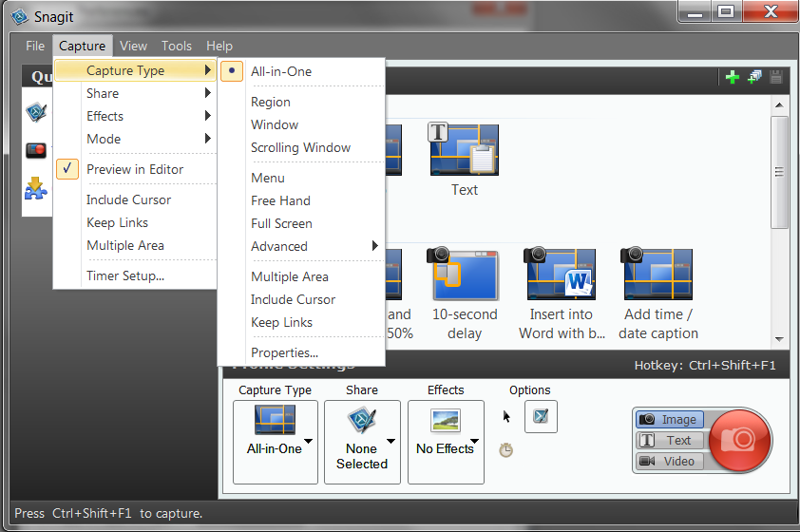Select Full Screen capture type
Viewport: 800px width, 532px height.
coord(301,223)
